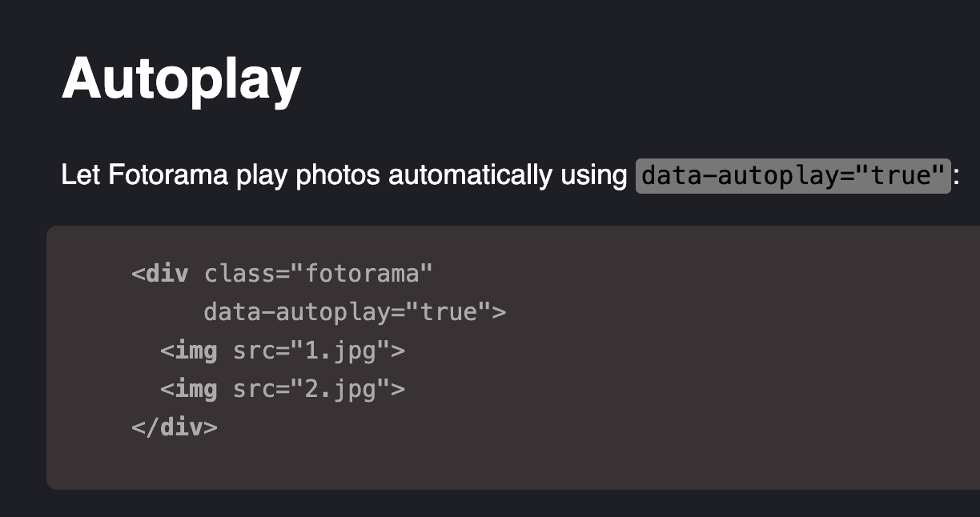
Task: Click the colon after the inline code
Action: (956, 177)
